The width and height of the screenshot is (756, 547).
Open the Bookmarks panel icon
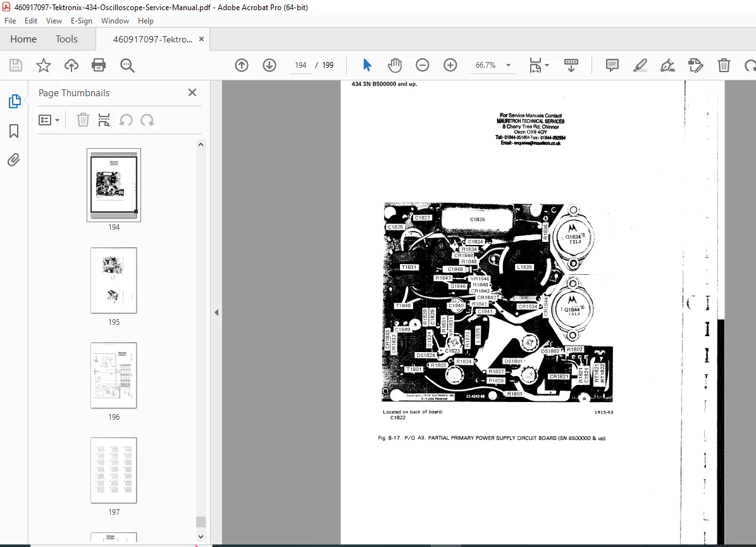click(x=14, y=130)
